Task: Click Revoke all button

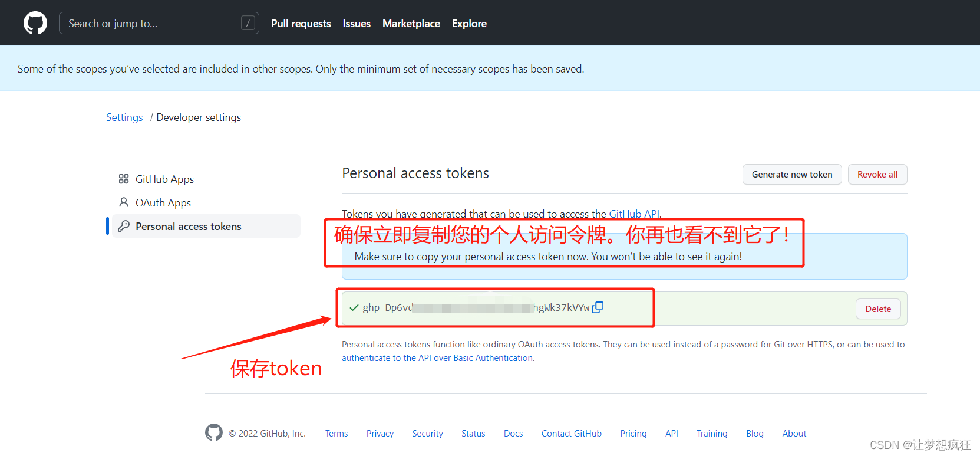Action: point(877,175)
